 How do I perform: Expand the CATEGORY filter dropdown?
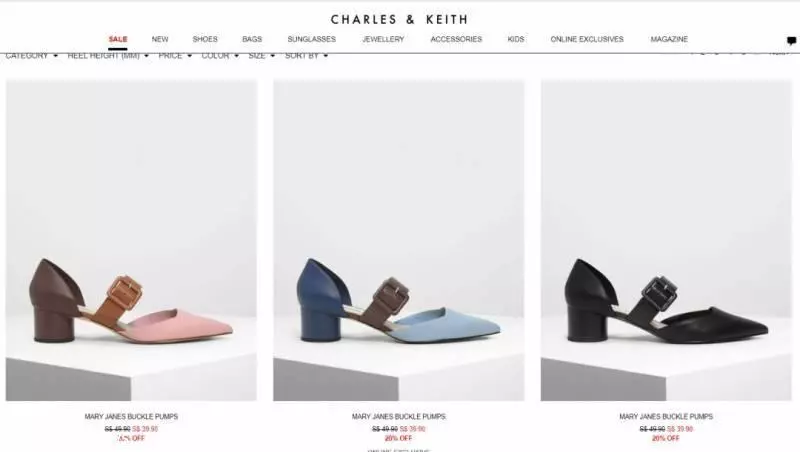[32, 56]
